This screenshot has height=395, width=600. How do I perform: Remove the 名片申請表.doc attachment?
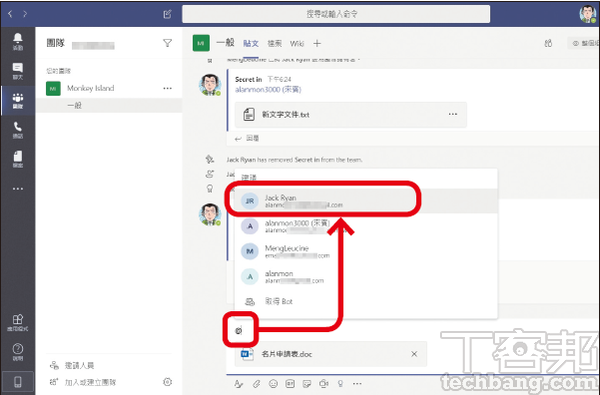click(414, 354)
